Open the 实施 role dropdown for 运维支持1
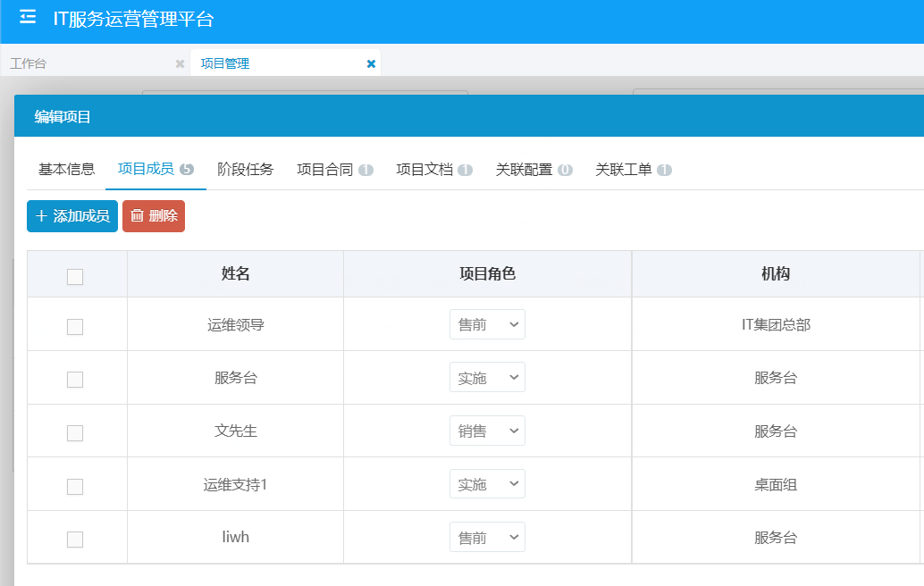The image size is (924, 586). 487,483
